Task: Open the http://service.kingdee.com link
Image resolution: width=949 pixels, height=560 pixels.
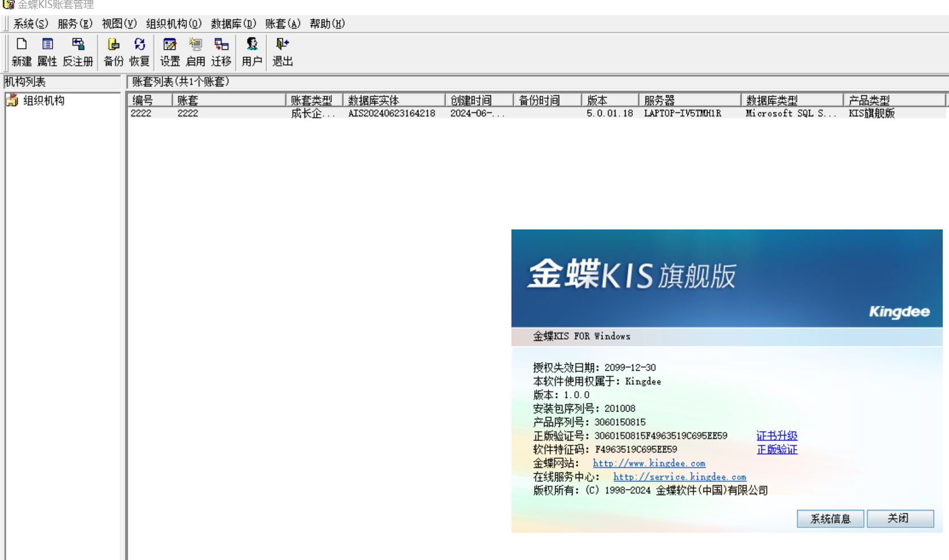Action: [680, 477]
